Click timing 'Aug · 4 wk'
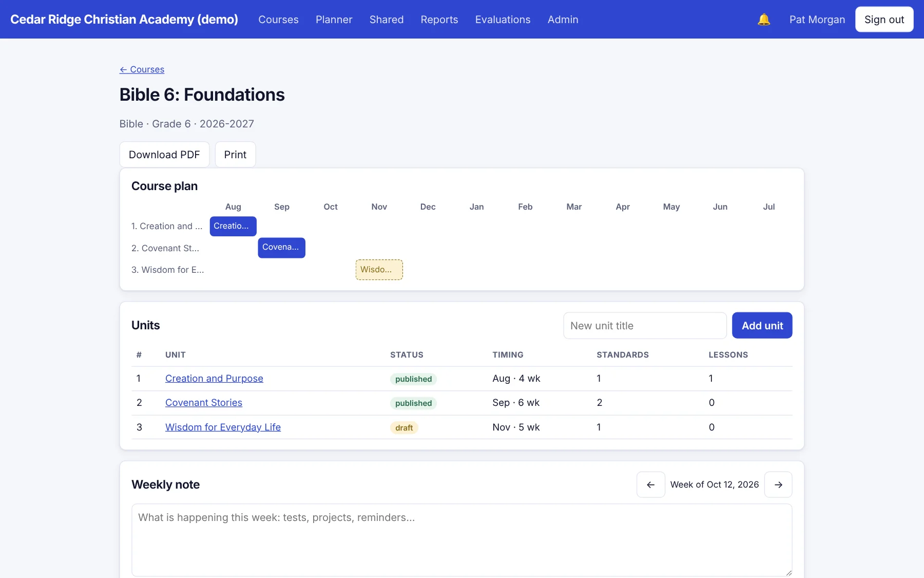Viewport: 924px width, 578px height. (516, 379)
